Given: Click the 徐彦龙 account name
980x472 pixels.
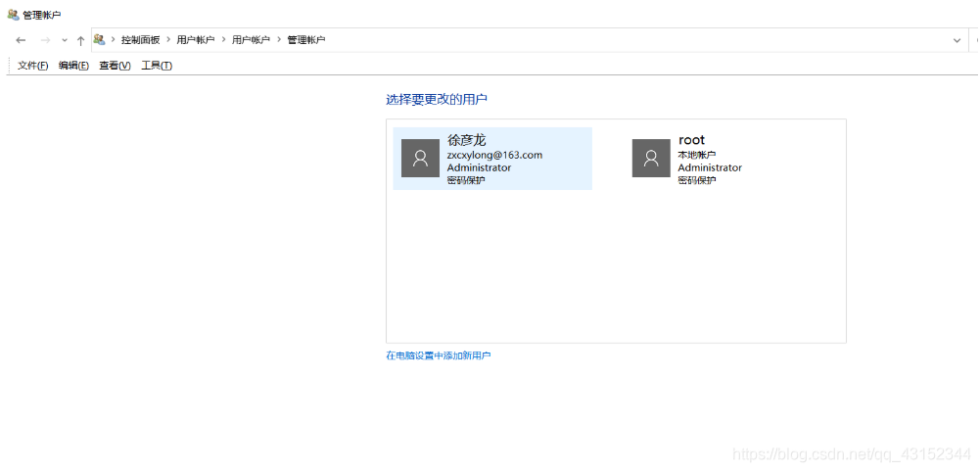Looking at the screenshot, I should (466, 140).
